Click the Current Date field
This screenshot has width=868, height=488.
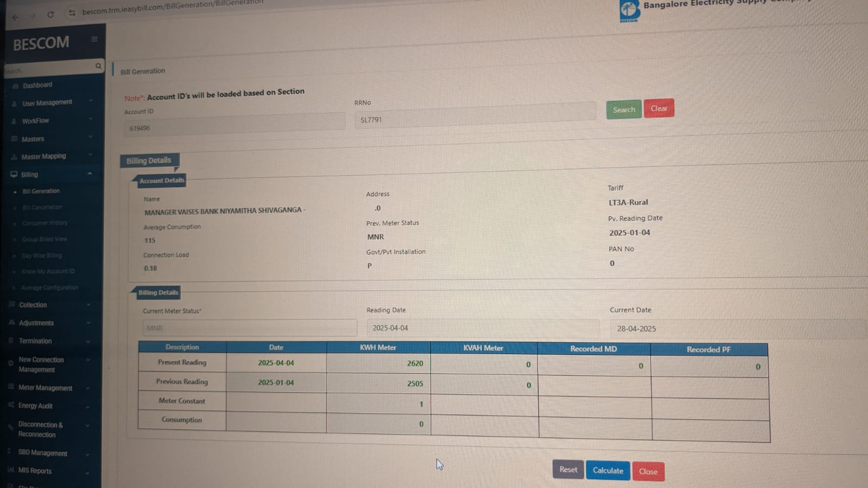[738, 329]
